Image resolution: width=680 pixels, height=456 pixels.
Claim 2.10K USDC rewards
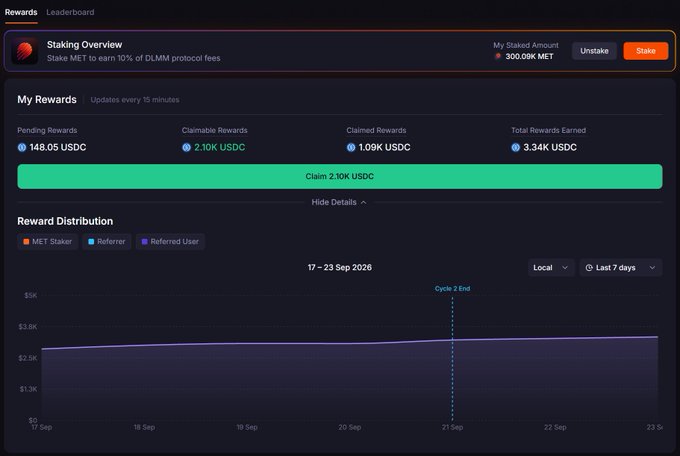pos(340,176)
